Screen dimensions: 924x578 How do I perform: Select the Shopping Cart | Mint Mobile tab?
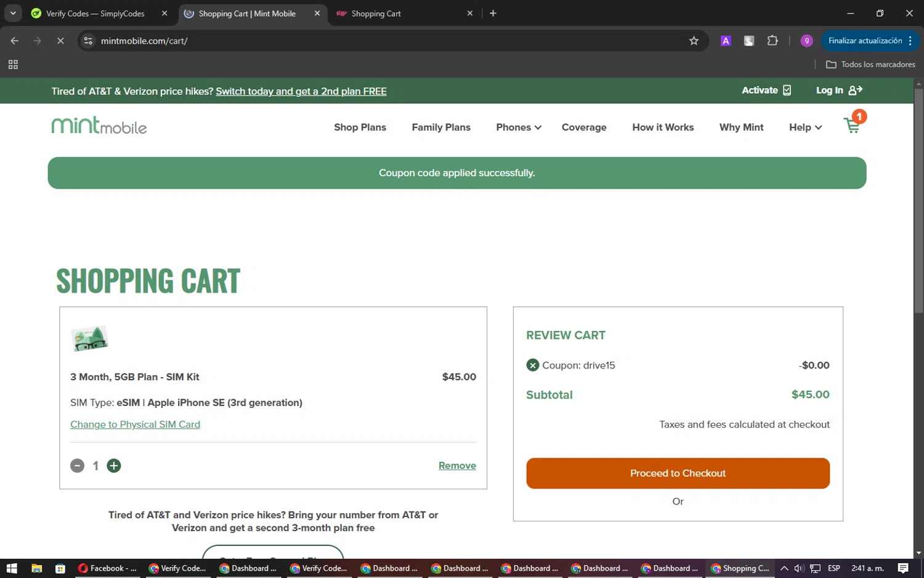tap(247, 13)
